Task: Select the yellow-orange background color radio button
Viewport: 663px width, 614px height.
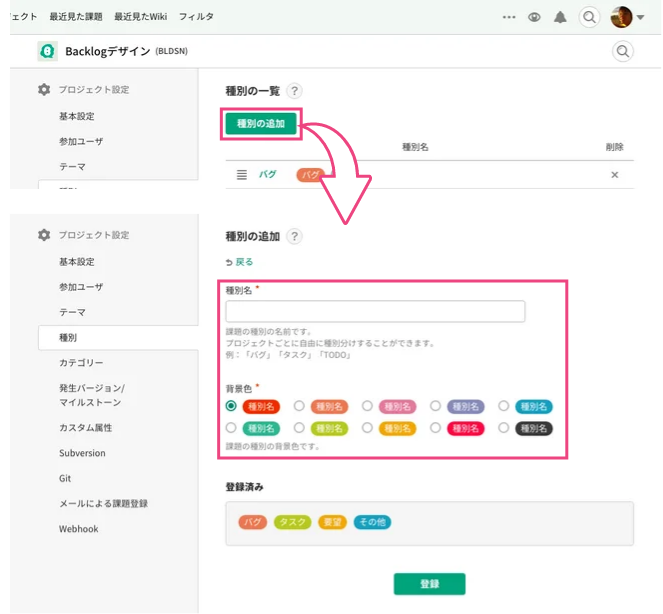Action: [x=367, y=428]
